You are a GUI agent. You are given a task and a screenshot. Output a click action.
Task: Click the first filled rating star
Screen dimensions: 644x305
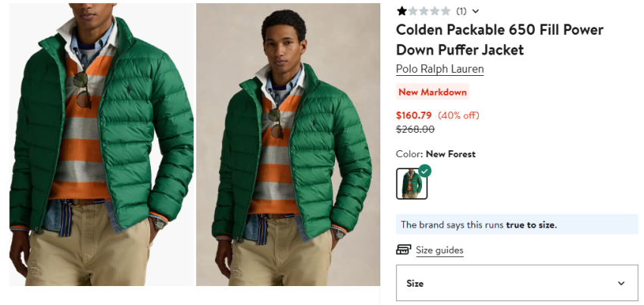[x=402, y=11]
